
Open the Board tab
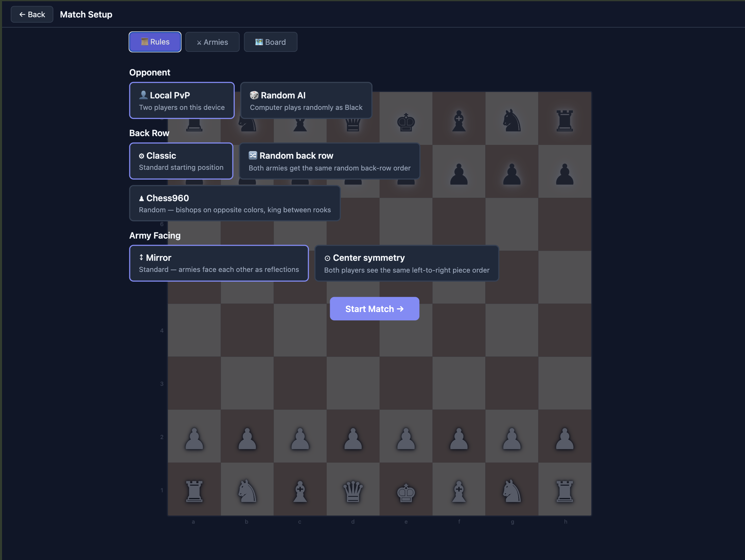(270, 42)
